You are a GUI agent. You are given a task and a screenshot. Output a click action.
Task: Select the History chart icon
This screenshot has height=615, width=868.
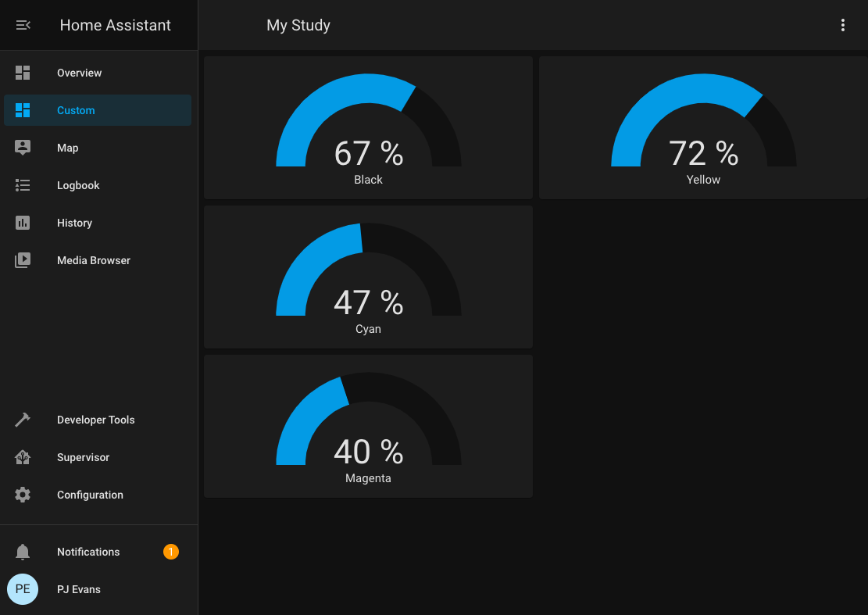click(x=23, y=223)
